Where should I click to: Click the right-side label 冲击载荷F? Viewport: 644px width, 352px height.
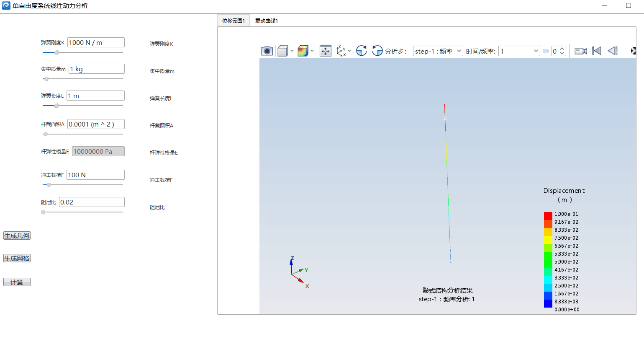click(161, 180)
